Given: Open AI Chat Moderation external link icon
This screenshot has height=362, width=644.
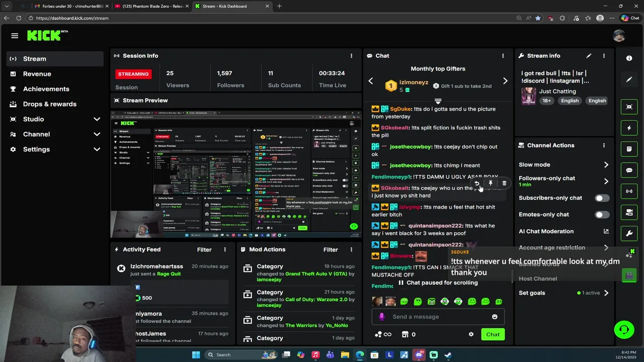Looking at the screenshot, I should click(x=606, y=231).
